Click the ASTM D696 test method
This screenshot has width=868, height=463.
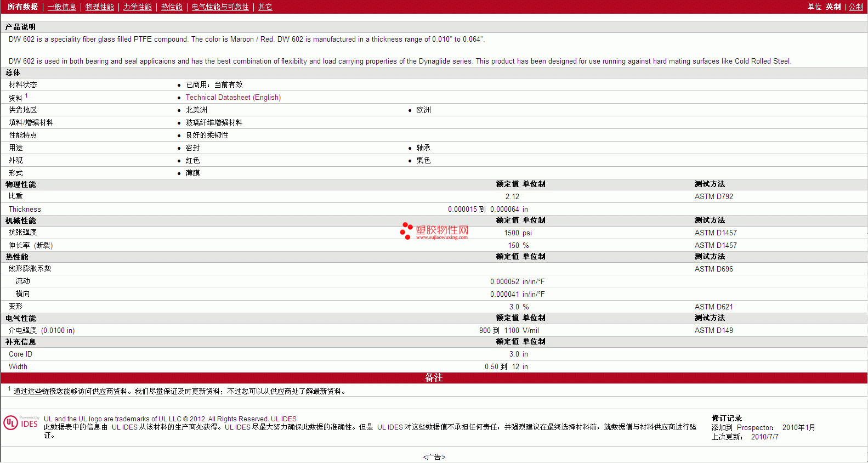[x=714, y=269]
